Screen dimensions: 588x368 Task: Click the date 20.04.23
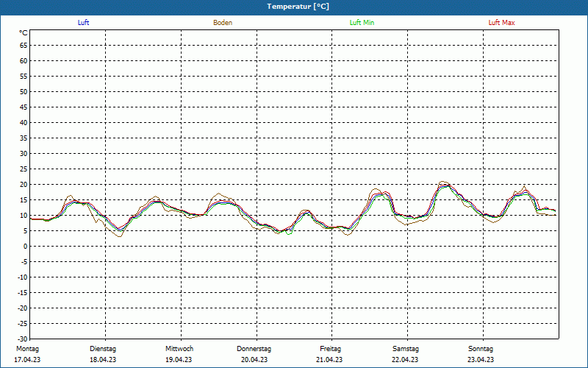pos(254,360)
